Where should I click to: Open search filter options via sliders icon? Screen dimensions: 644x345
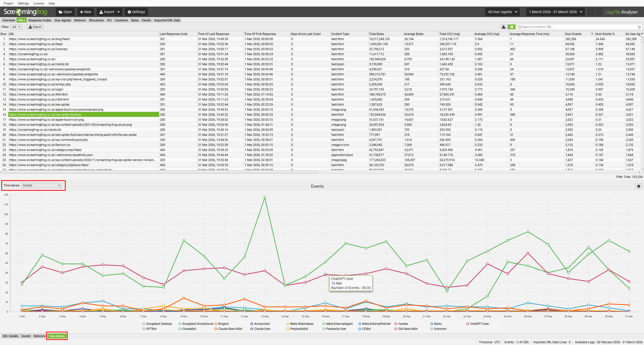[639, 27]
